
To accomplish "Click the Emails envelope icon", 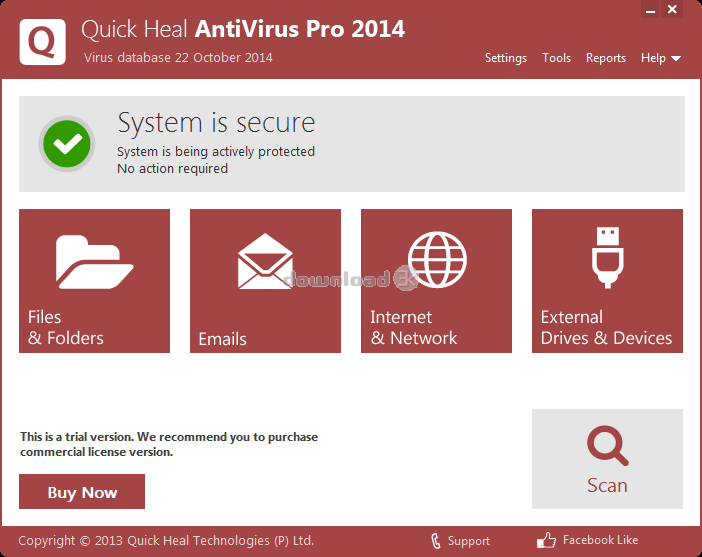I will (265, 261).
